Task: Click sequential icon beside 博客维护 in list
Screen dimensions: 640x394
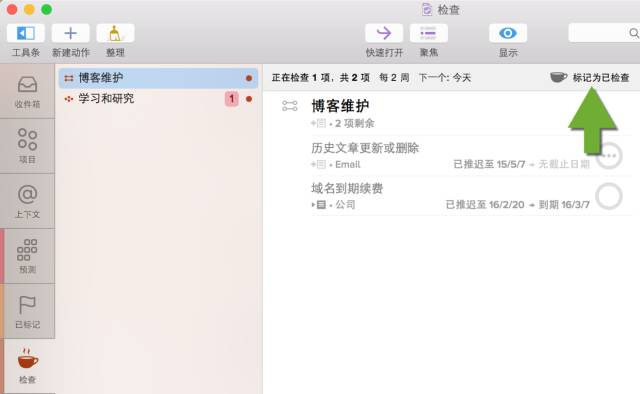Action: click(x=69, y=78)
